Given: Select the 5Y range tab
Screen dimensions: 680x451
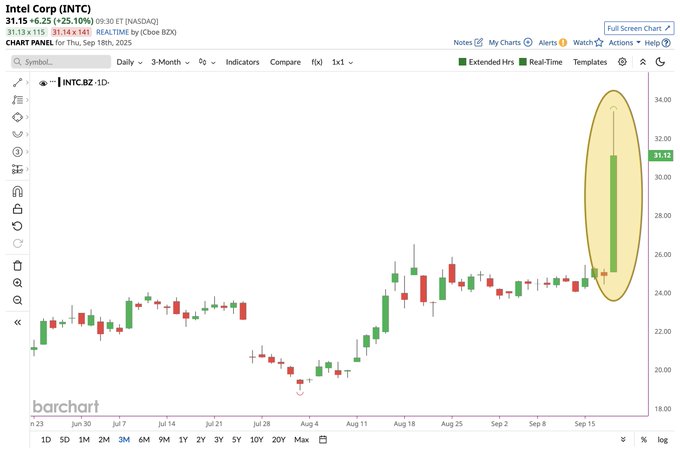Looking at the screenshot, I should click(236, 439).
